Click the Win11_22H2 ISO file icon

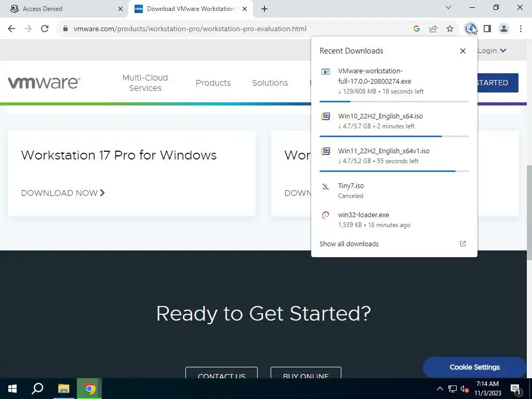point(326,151)
